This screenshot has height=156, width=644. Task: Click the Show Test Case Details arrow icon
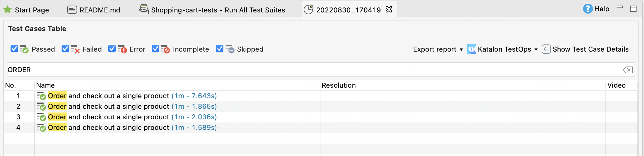coord(546,49)
